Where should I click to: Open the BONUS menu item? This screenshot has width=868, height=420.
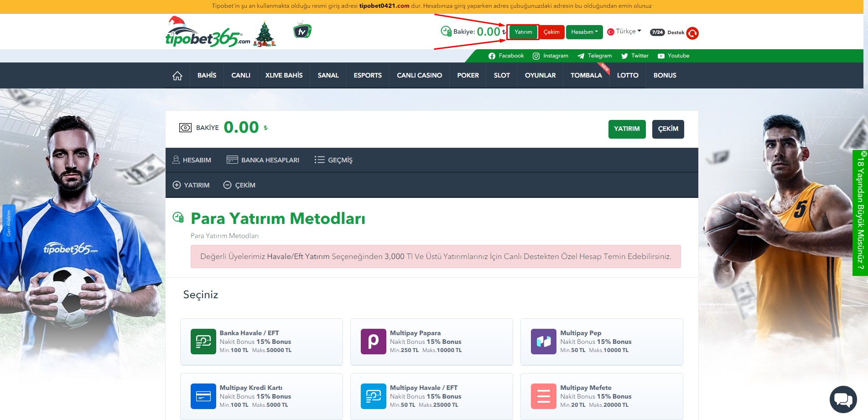click(665, 75)
